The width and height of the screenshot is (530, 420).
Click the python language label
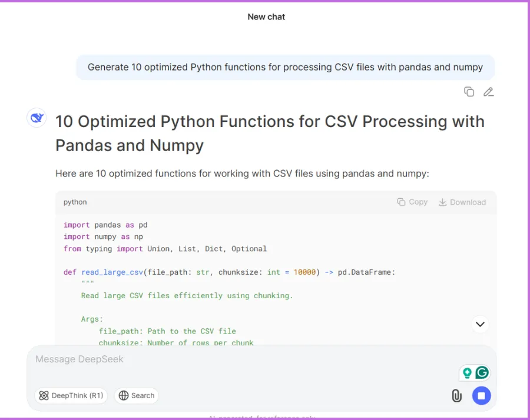(x=75, y=202)
